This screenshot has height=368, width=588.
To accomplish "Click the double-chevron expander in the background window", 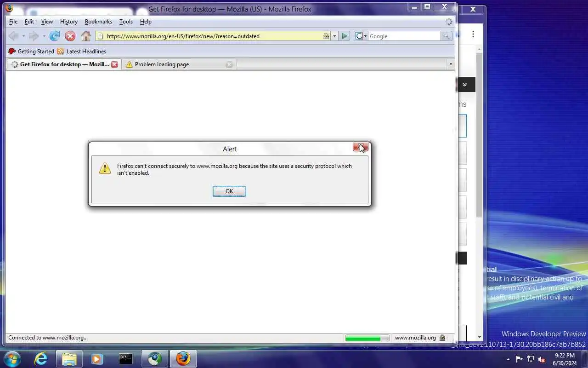I will coord(465,85).
